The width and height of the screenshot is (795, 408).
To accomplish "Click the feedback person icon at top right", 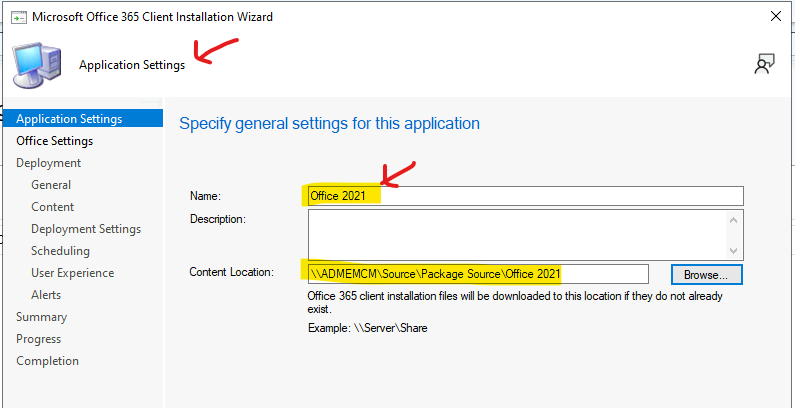I will pos(765,64).
